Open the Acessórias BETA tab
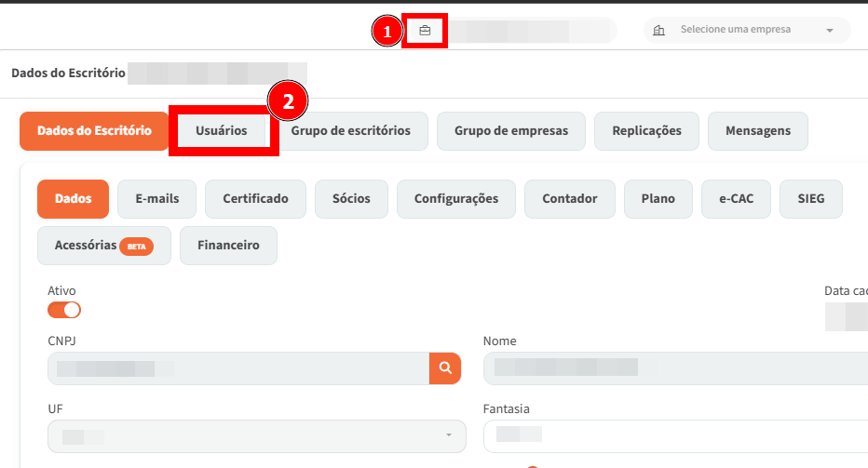 point(103,246)
